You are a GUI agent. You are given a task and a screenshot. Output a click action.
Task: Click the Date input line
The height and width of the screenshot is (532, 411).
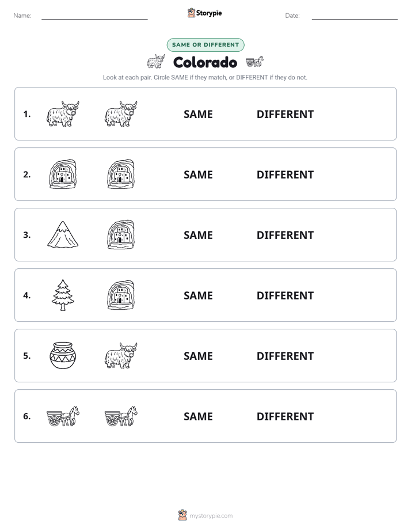(x=355, y=16)
